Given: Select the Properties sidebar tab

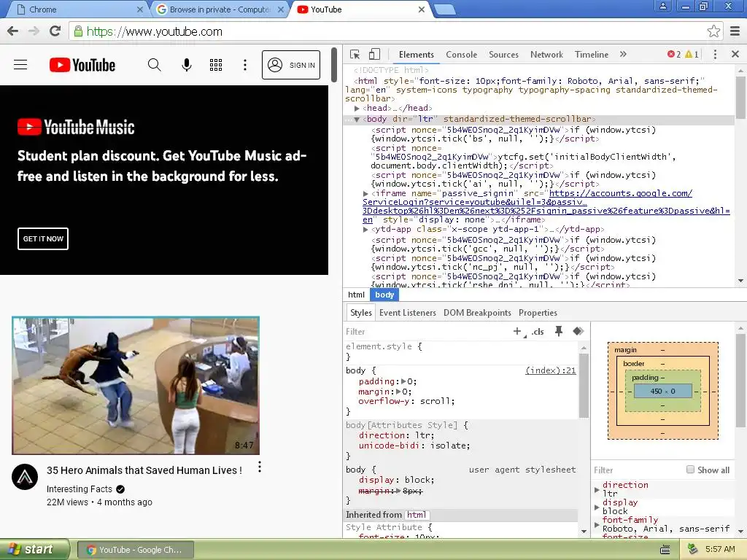Looking at the screenshot, I should tap(538, 313).
